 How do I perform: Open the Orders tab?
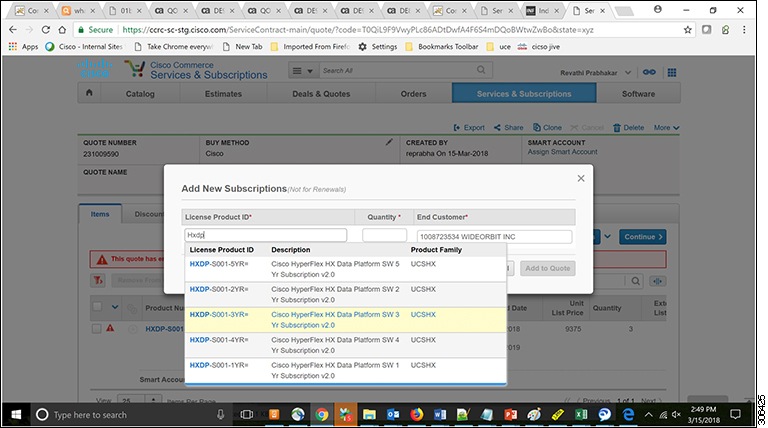click(413, 94)
